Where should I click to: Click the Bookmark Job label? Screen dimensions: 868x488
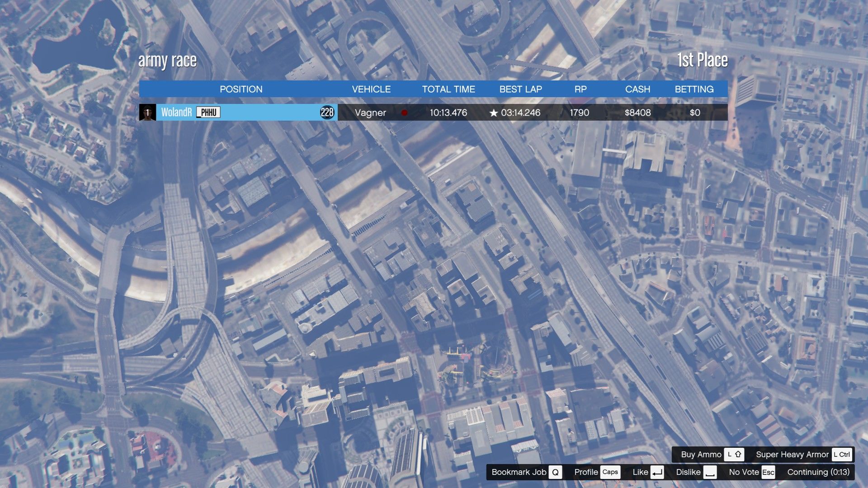tap(519, 472)
